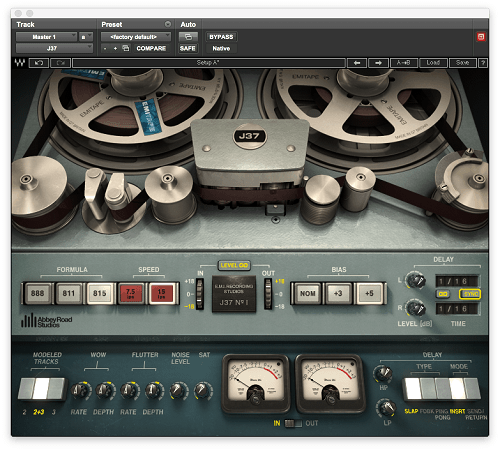Click the Load preset button
The image size is (500, 450).
point(433,63)
